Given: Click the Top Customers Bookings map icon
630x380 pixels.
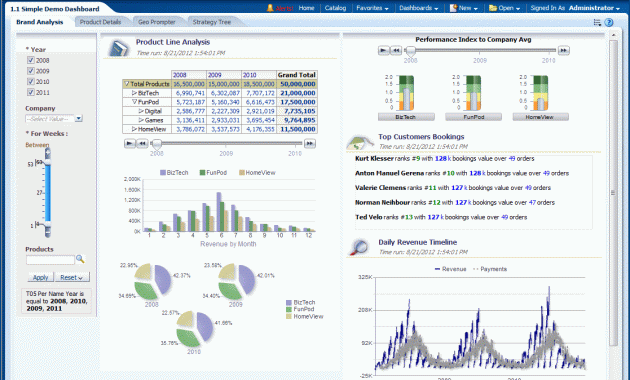Looking at the screenshot, I should pyautogui.click(x=360, y=142).
